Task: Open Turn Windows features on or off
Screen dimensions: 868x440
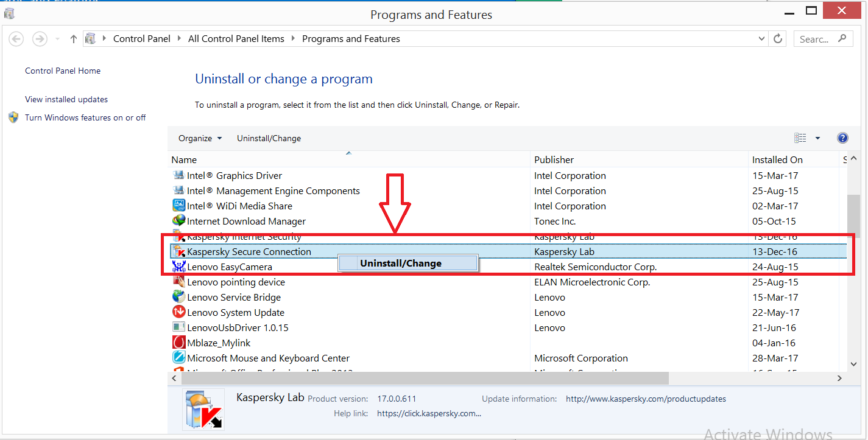Action: point(85,117)
